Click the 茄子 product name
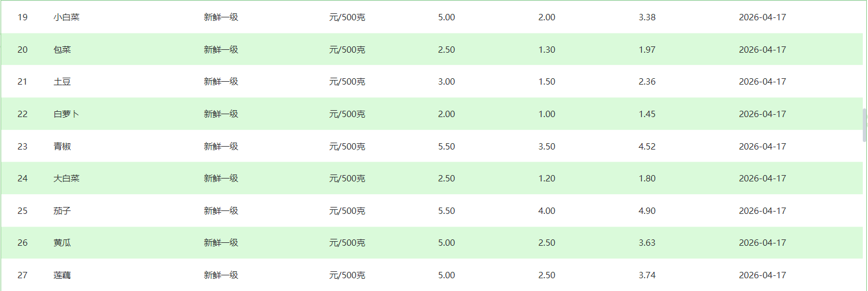Viewport: 868px width, 291px height. coord(62,211)
